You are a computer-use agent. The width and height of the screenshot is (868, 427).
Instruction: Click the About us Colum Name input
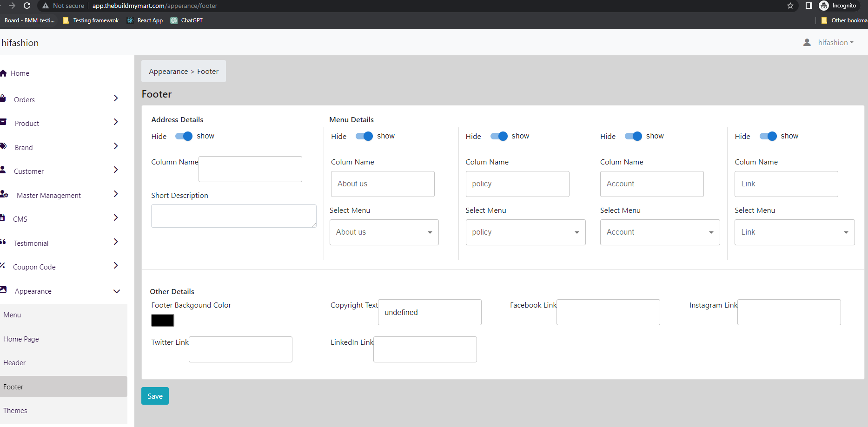coord(383,184)
